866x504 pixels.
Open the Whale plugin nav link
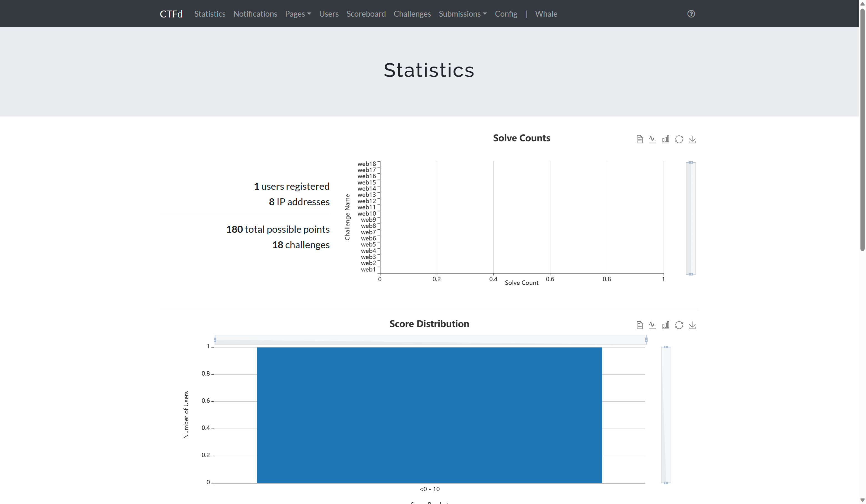[x=546, y=14]
